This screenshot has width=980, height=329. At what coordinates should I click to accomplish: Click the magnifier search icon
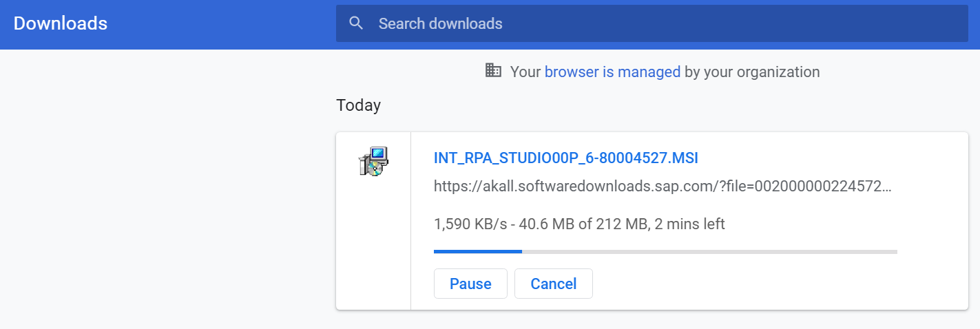pos(356,23)
